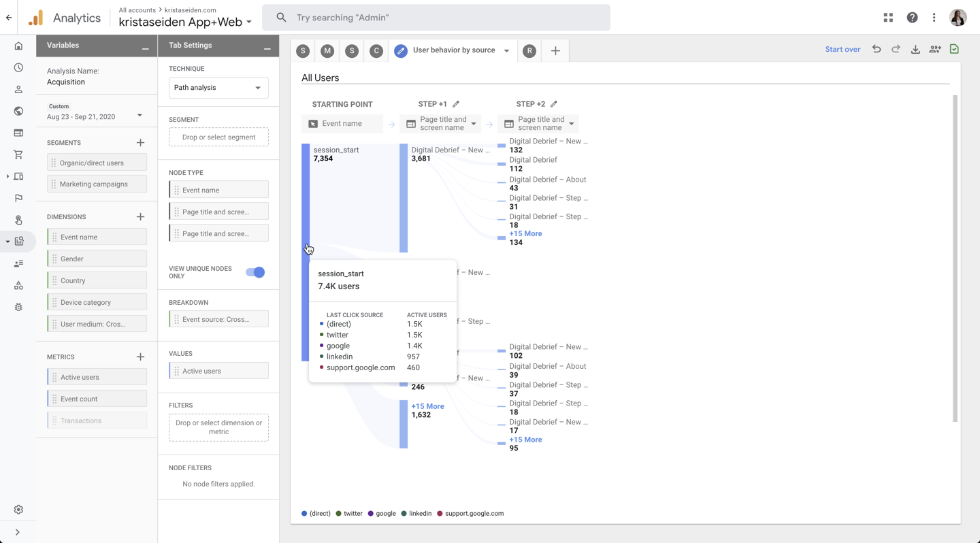Add a new analysis tab
Viewport: 980px width, 543px height.
point(555,51)
